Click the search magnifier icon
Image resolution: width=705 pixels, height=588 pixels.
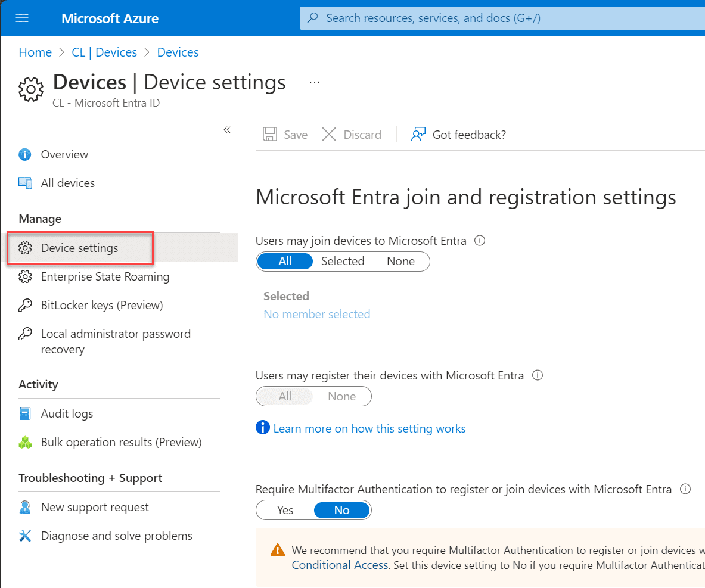[x=312, y=18]
